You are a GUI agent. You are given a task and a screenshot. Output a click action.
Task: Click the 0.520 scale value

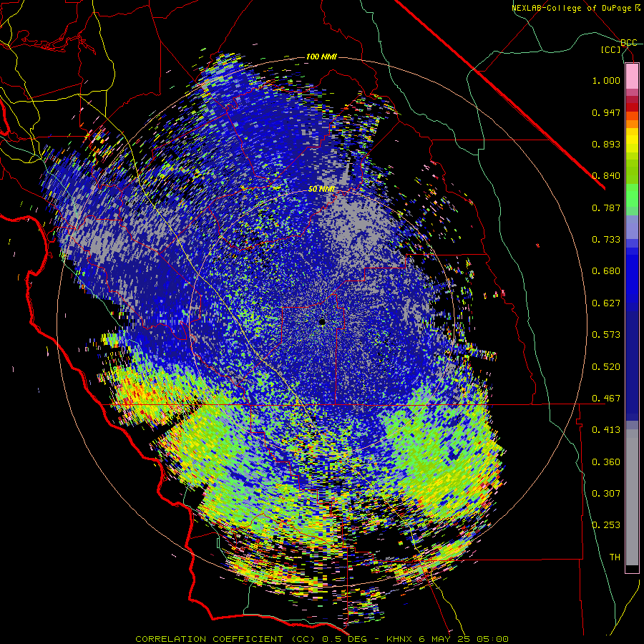tap(606, 367)
